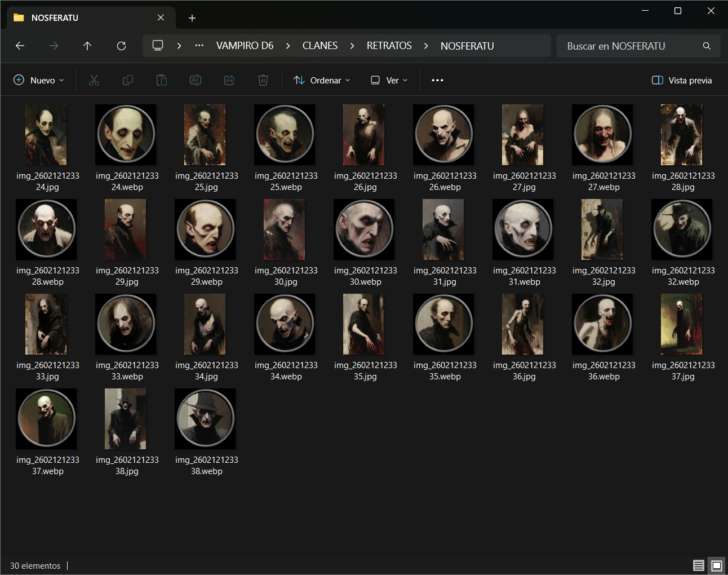Click the Rename icon
The image size is (728, 575).
point(196,80)
